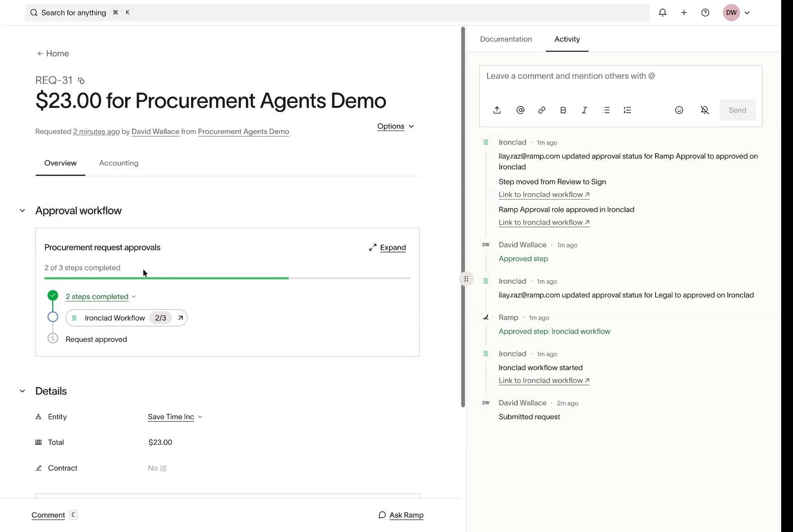The height and width of the screenshot is (532, 793).
Task: Open David Wallace requester link
Action: (155, 132)
